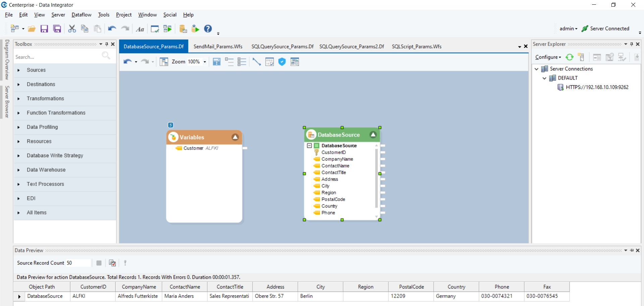The image size is (644, 306).
Task: Click the Toolbox search field
Action: click(x=57, y=57)
